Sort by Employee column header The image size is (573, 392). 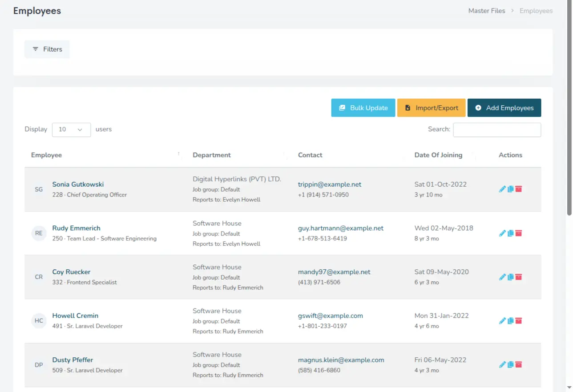coord(105,155)
